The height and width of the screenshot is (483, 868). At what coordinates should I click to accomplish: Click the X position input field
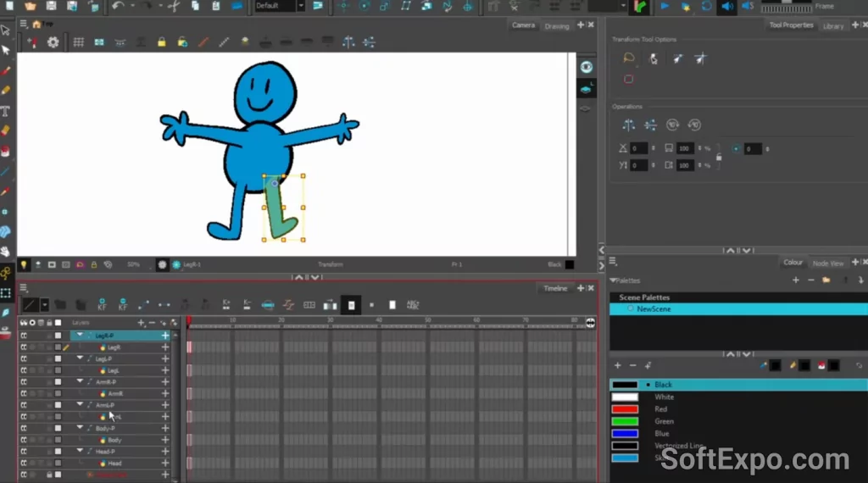638,148
